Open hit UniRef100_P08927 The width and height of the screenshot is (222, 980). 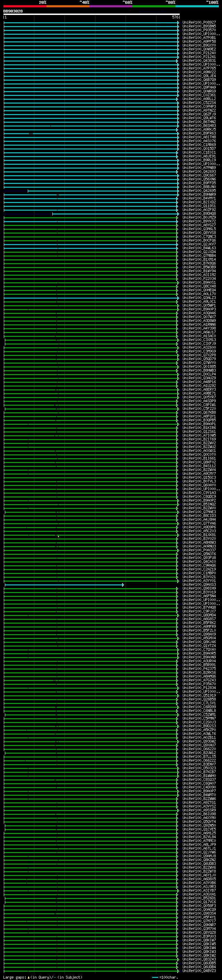(x=199, y=23)
